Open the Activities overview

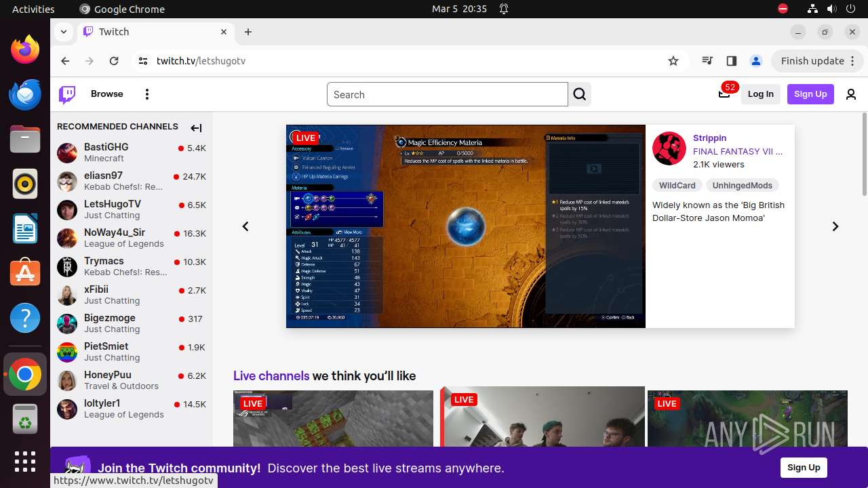33,9
